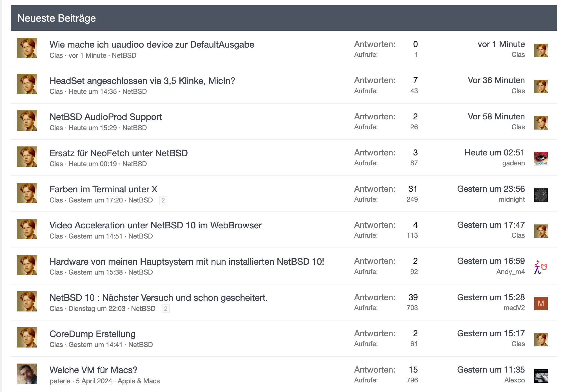Click Clas left avatar in CoreDump row

27,337
